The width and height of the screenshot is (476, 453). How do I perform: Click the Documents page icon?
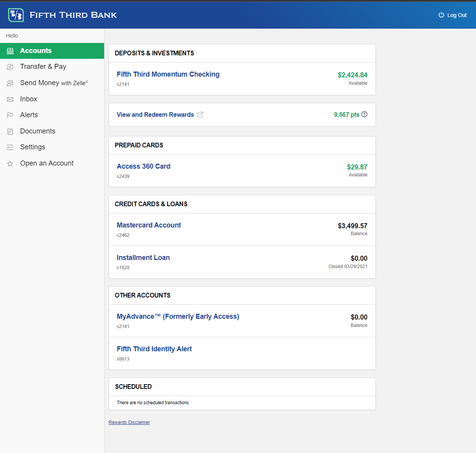[x=10, y=132]
